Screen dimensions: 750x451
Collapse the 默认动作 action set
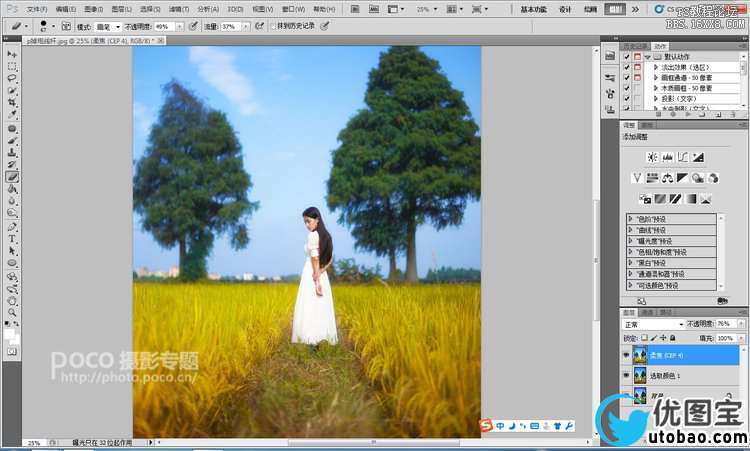pos(648,57)
